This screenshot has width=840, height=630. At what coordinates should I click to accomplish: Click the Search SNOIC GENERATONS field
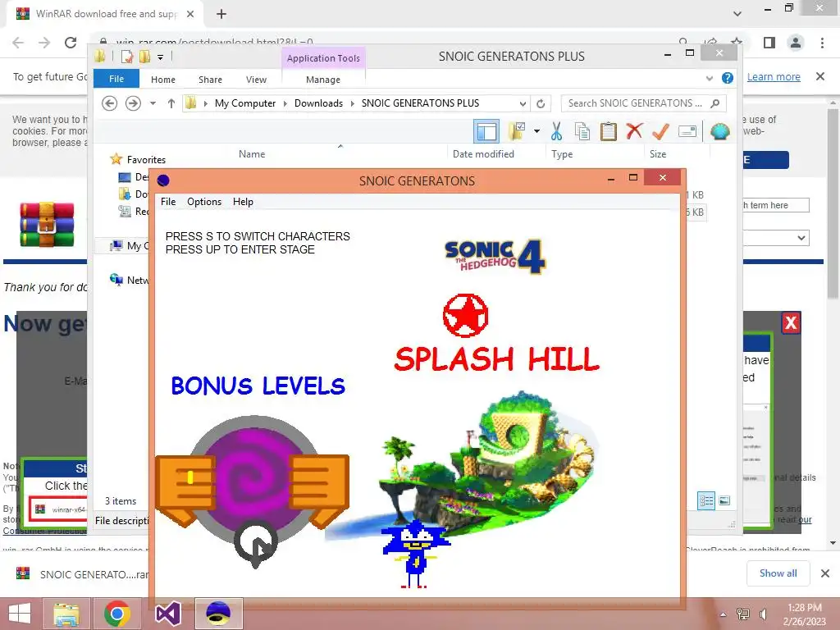point(643,103)
